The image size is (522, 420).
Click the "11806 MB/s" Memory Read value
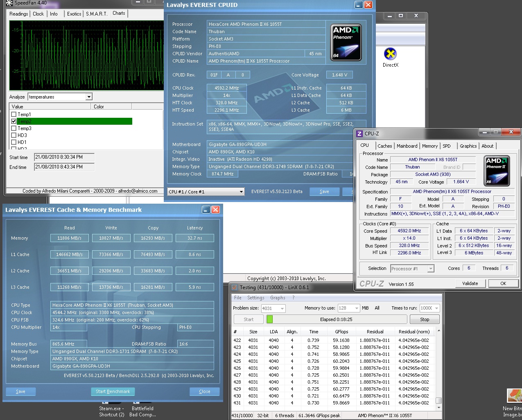click(x=69, y=238)
